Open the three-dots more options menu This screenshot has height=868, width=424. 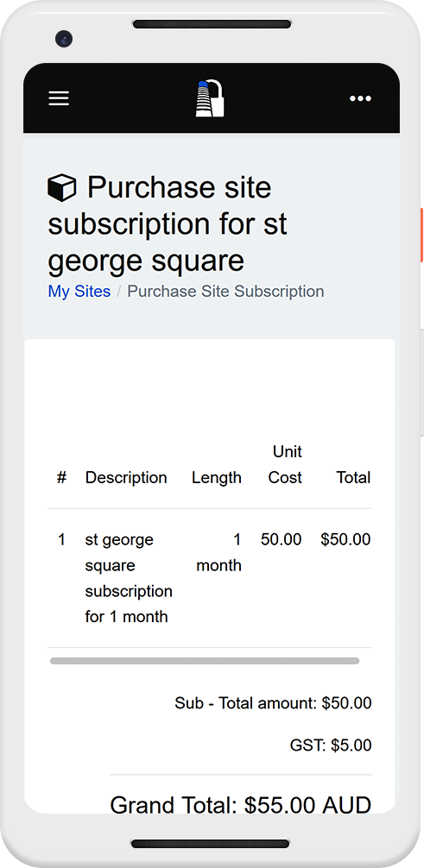pos(360,98)
